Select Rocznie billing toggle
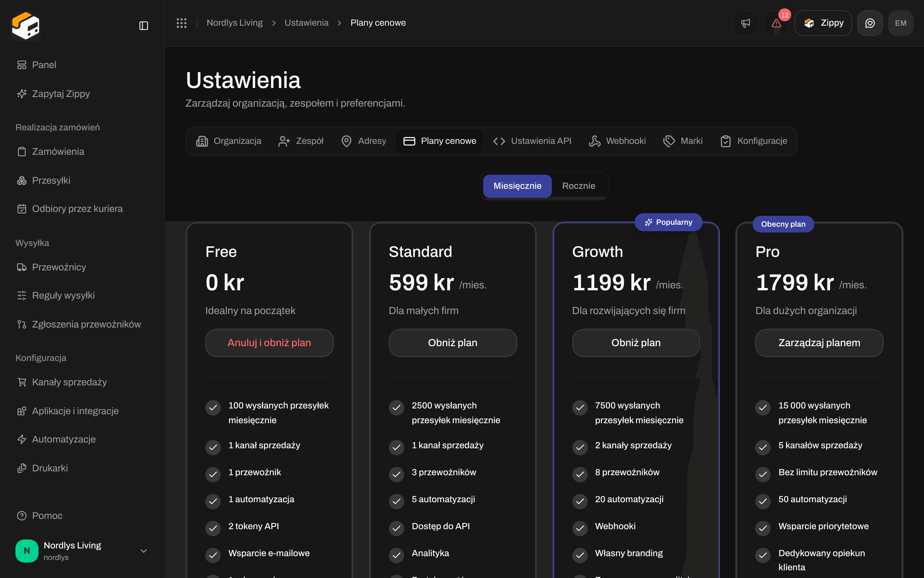This screenshot has height=578, width=924. coord(578,186)
